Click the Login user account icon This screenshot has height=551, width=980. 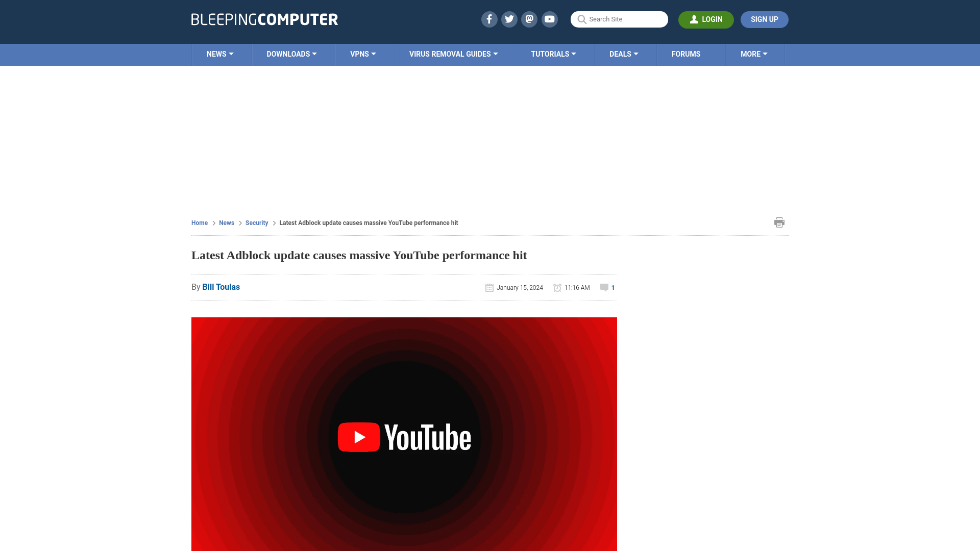click(694, 19)
